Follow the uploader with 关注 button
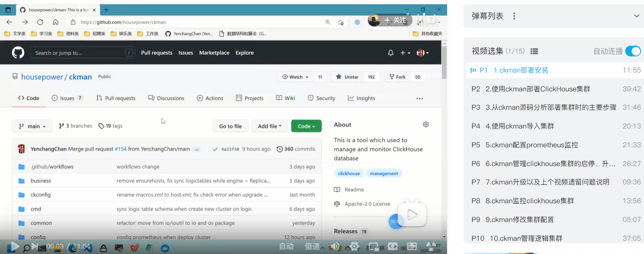The height and width of the screenshot is (254, 644). point(396,20)
